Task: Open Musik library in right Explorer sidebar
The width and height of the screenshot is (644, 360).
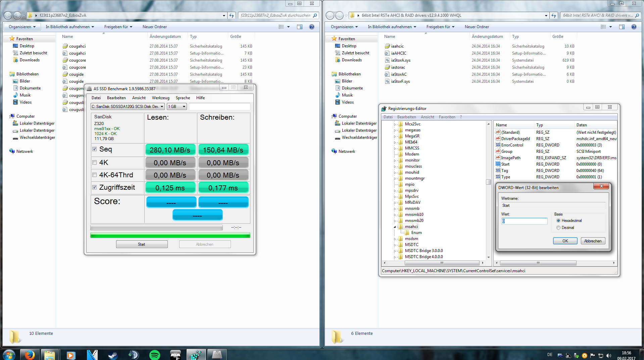Action: (347, 95)
